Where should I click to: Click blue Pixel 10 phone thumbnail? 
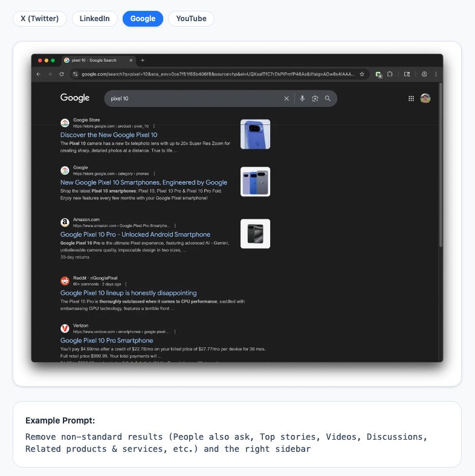(x=255, y=134)
